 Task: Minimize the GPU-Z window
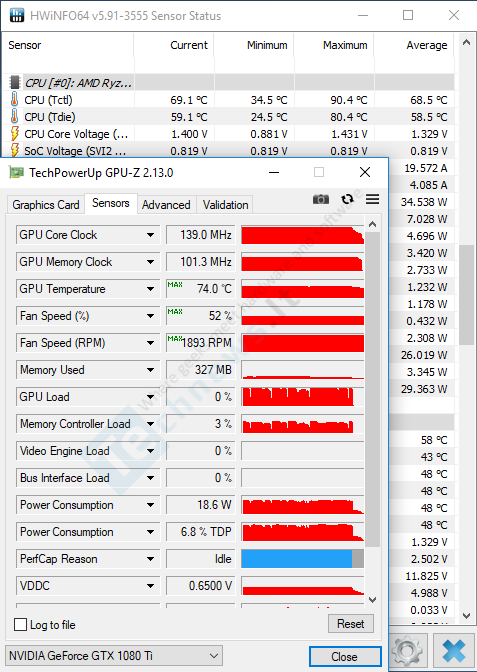274,172
